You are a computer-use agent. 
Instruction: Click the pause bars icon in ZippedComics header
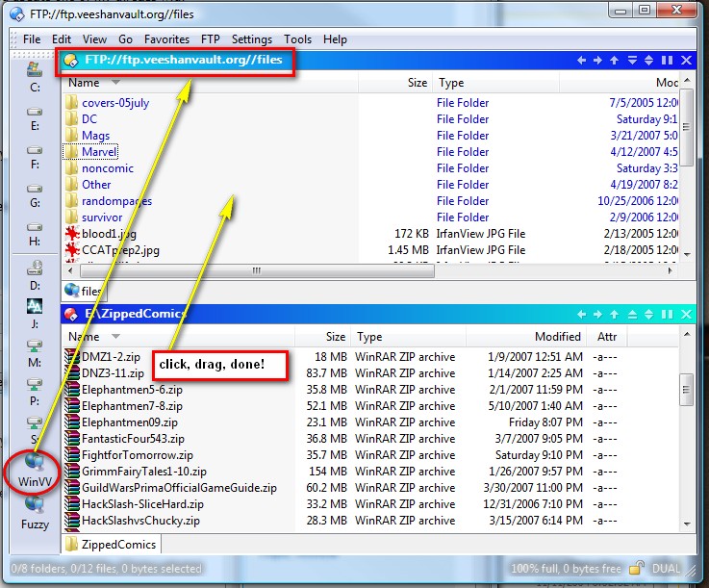pos(667,315)
